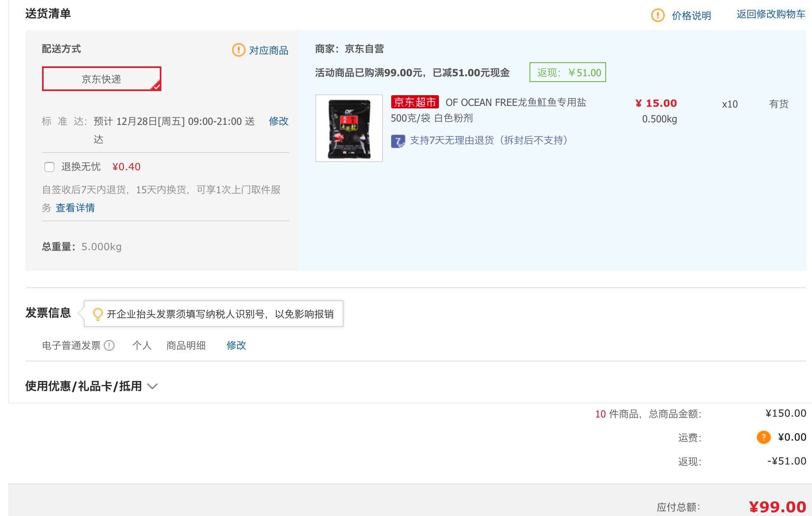Click the warning icon beside 对应商品

pyautogui.click(x=238, y=50)
